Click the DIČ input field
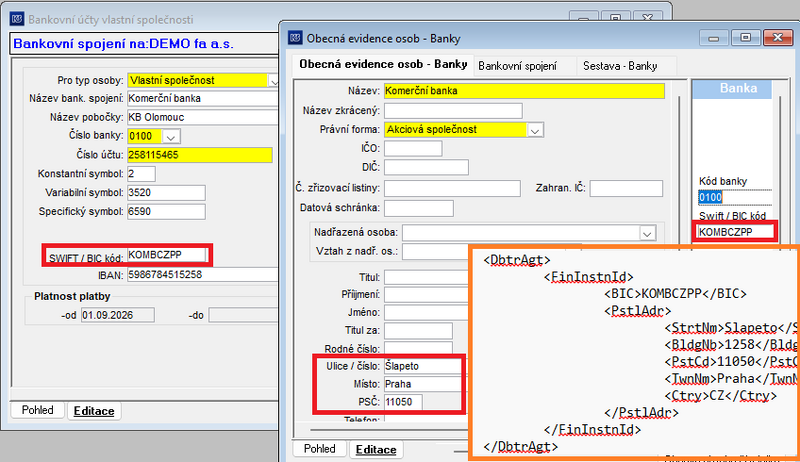Viewport: 800px width, 462px height. pos(427,167)
